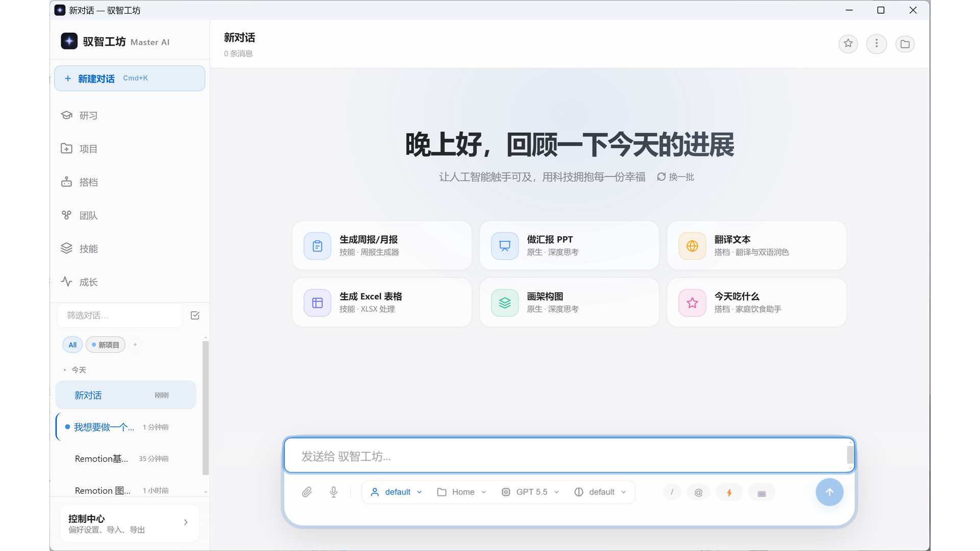Click the plus icon in 新建对话 button
The image size is (980, 551).
pyautogui.click(x=68, y=79)
